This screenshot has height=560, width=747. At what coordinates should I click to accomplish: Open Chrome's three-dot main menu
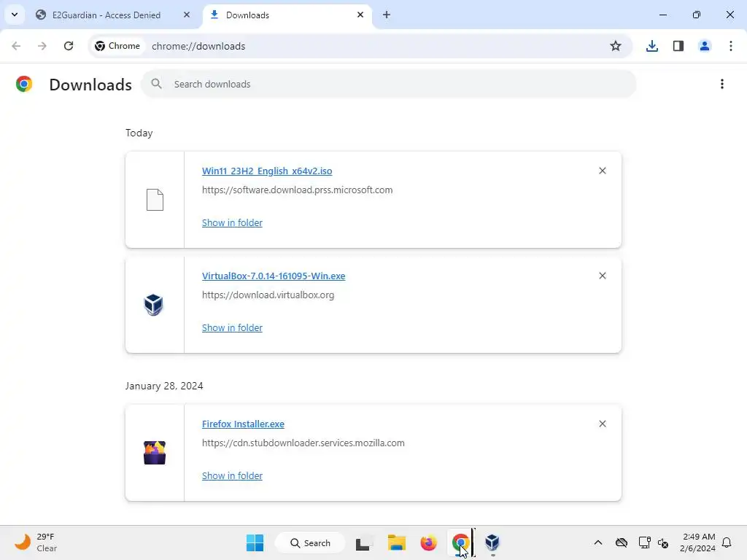(x=731, y=46)
